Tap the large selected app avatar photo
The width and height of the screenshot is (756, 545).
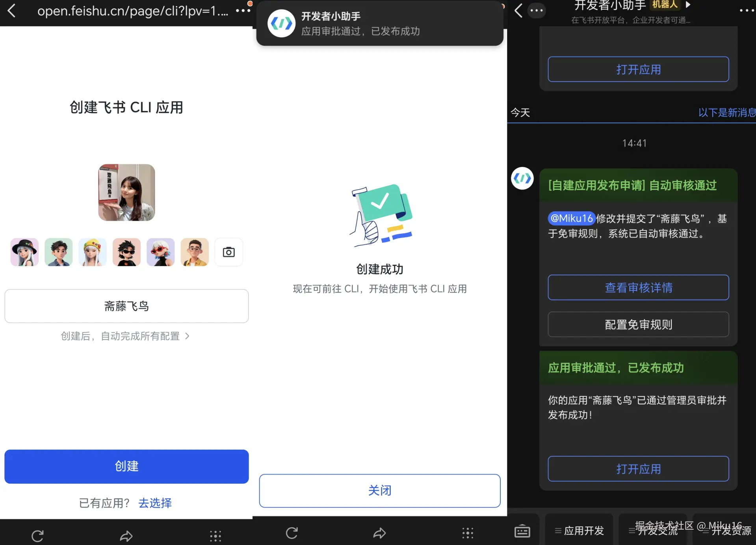click(x=126, y=192)
